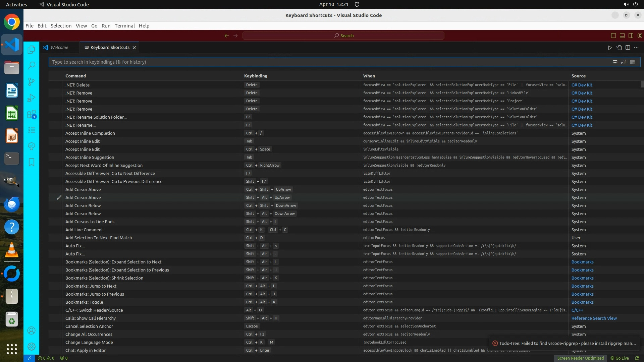Toggle the primary side bar layout button
The image size is (644, 362).
(x=613, y=36)
